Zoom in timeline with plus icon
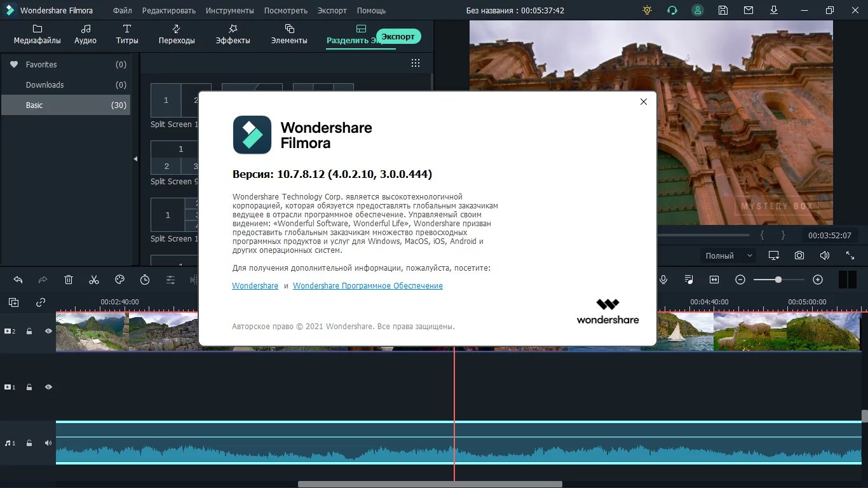The height and width of the screenshot is (488, 868). tap(818, 280)
